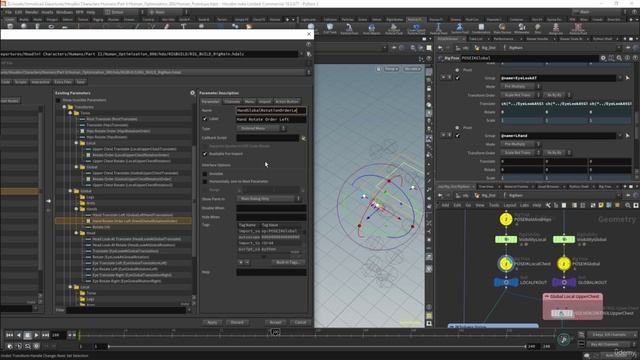Click the Cancel button in the dialog
This screenshot has width=640, height=360.
click(300, 322)
